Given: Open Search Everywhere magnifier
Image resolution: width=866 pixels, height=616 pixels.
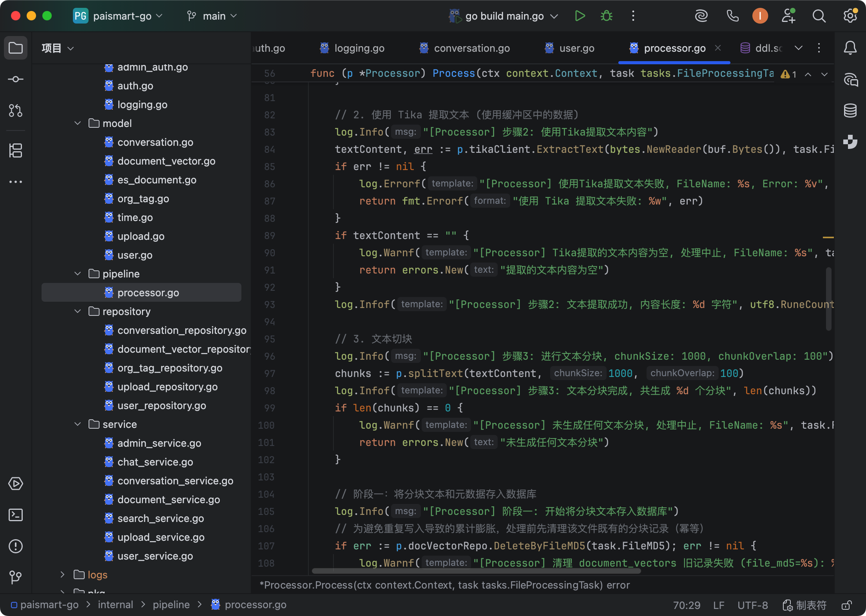Looking at the screenshot, I should click(819, 16).
